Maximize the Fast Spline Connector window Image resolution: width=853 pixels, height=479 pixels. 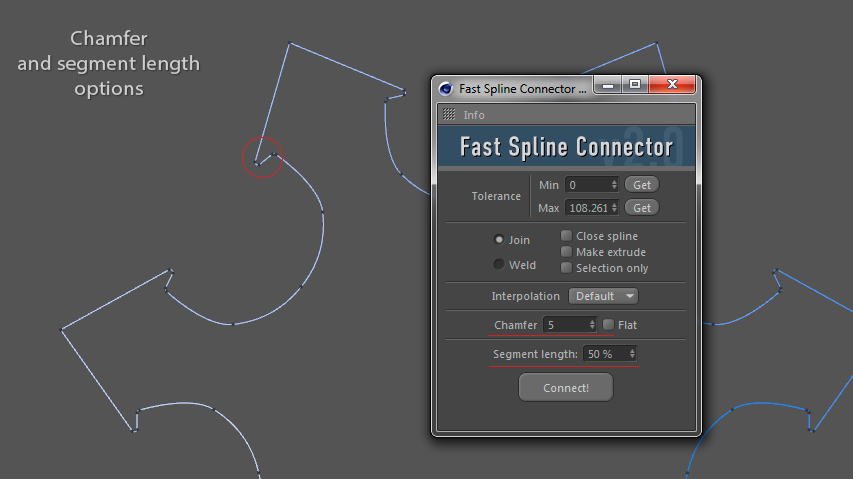click(635, 85)
